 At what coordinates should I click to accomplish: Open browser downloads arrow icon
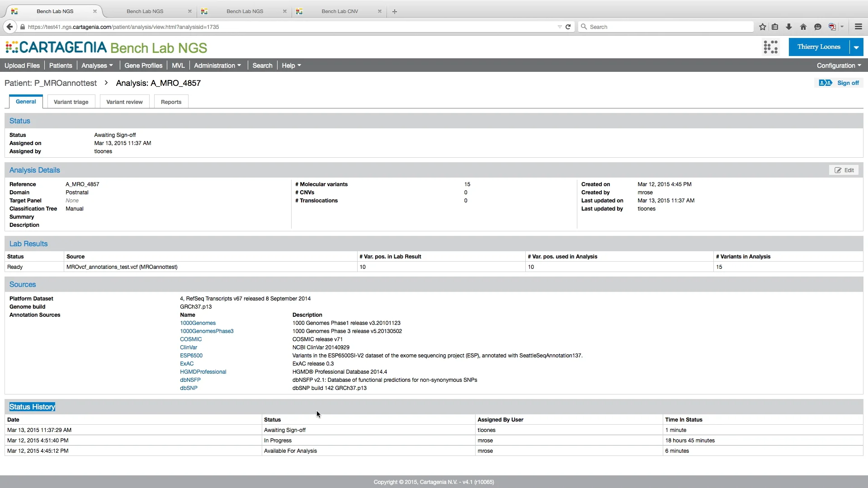click(789, 27)
